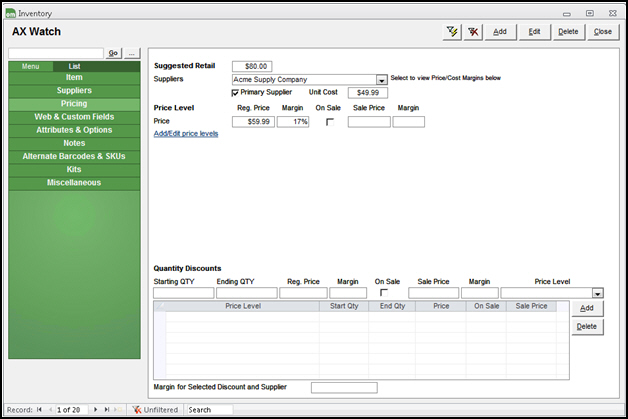Click the Quantity Discounts Sale Price field
628x419 pixels.
434,293
